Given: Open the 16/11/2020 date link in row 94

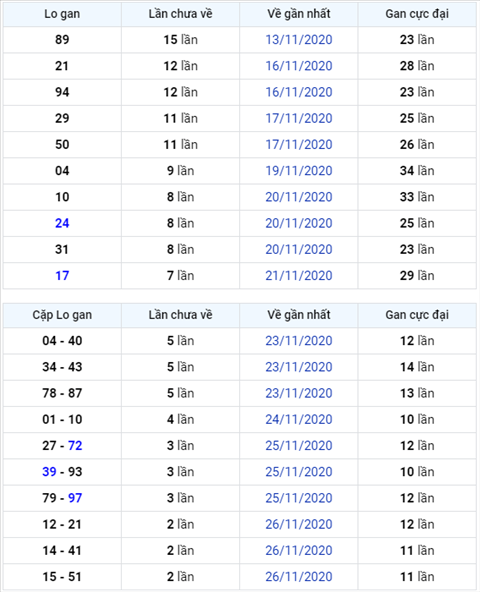Looking at the screenshot, I should [x=299, y=92].
